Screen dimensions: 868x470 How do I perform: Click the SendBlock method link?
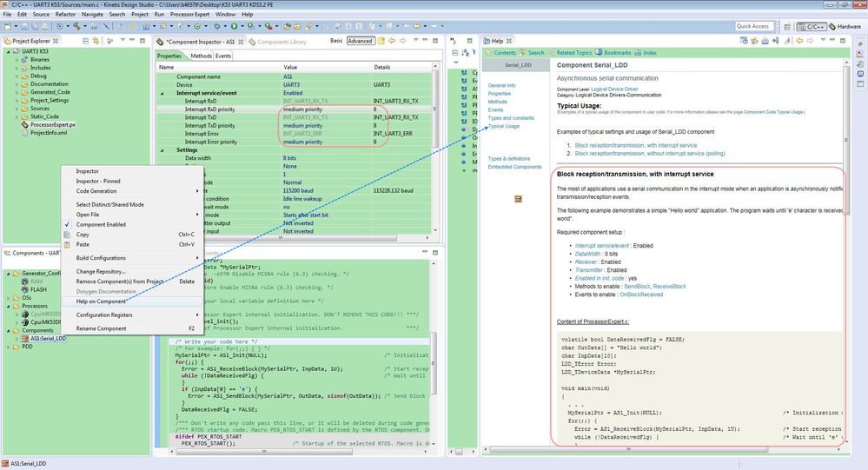[x=637, y=286]
